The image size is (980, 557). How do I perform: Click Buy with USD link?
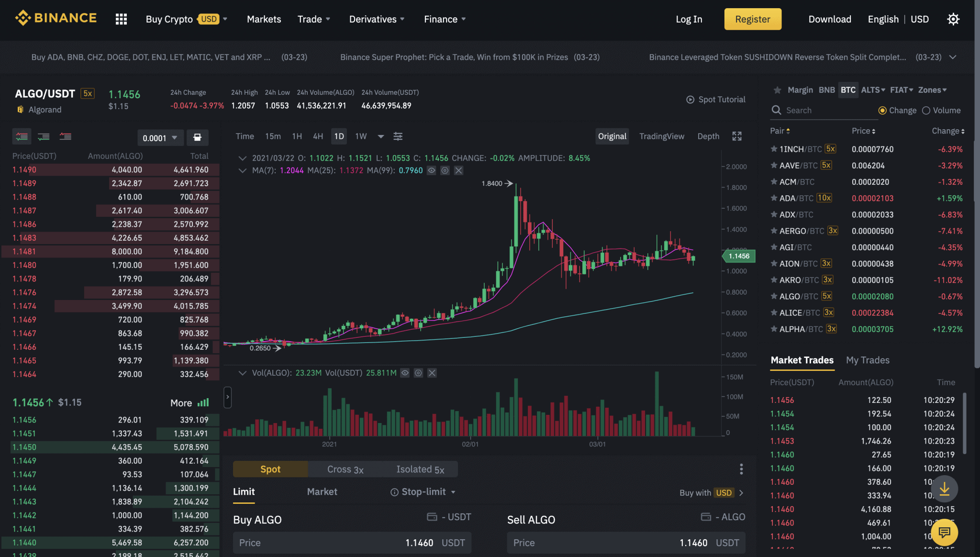[712, 493]
